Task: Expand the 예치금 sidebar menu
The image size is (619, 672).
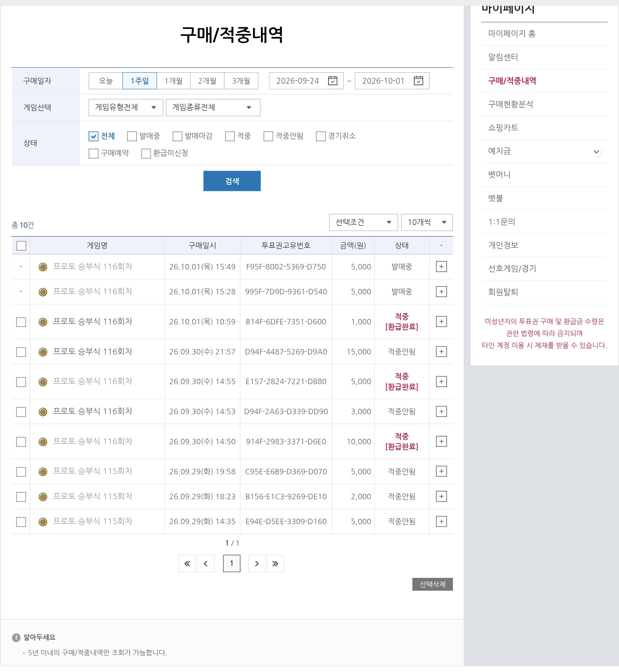Action: [x=596, y=152]
